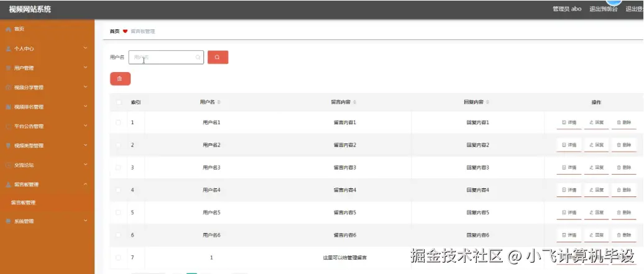
Task: Click the red trash bulk-delete button
Action: (120, 78)
